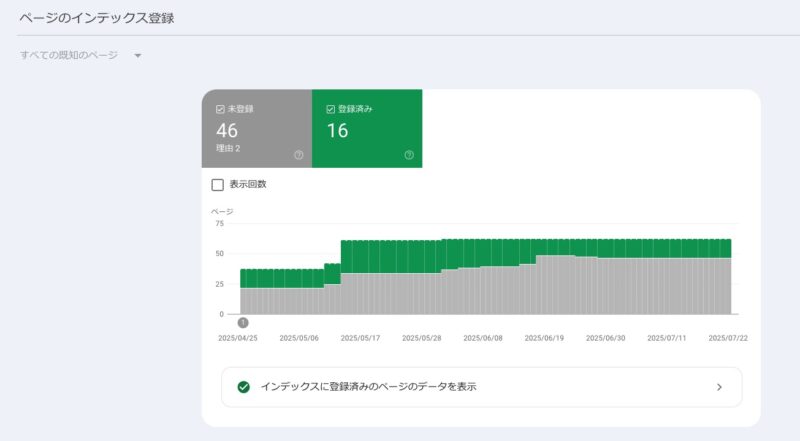The image size is (800, 441).
Task: Click green bar segment near 2025/05/17
Action: click(x=360, y=257)
